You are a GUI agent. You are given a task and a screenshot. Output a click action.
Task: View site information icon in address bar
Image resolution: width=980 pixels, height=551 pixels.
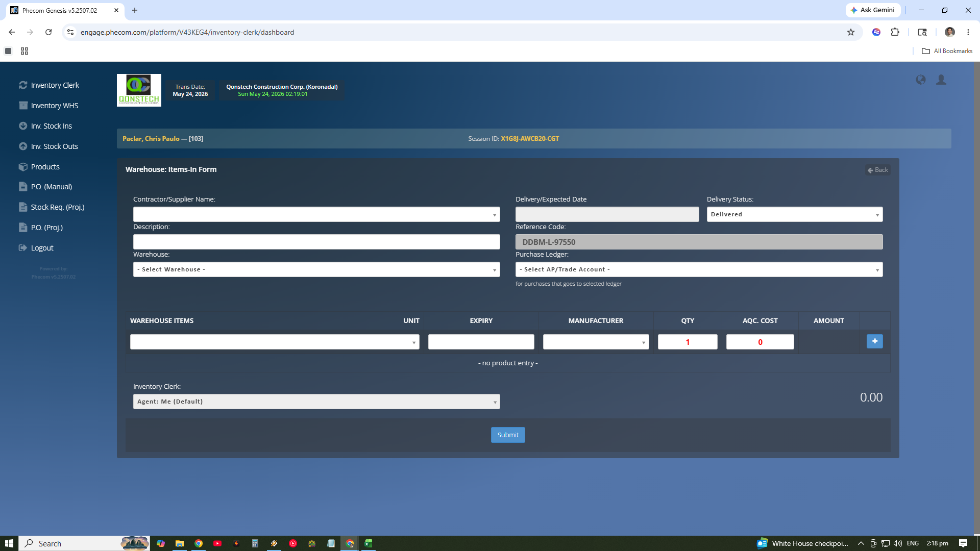coord(70,32)
